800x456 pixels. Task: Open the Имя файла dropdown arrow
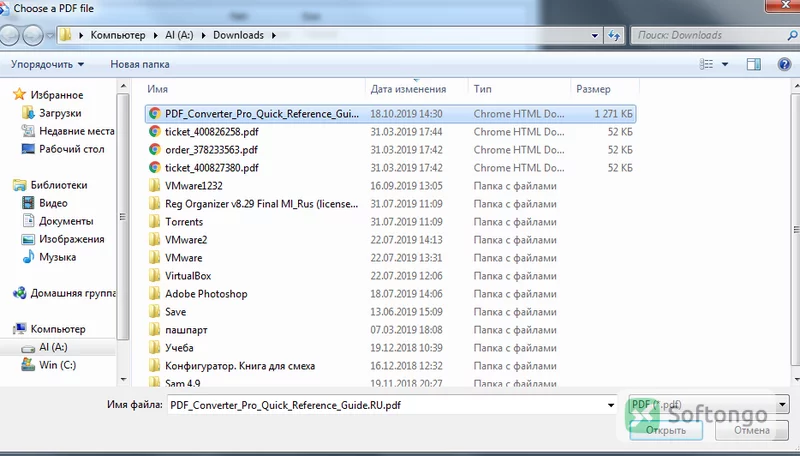611,405
